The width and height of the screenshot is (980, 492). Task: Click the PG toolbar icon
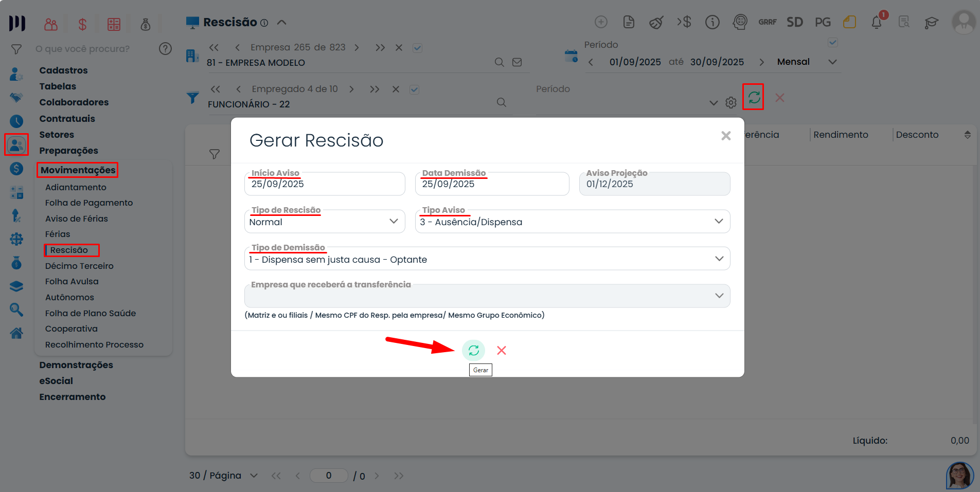coord(823,22)
